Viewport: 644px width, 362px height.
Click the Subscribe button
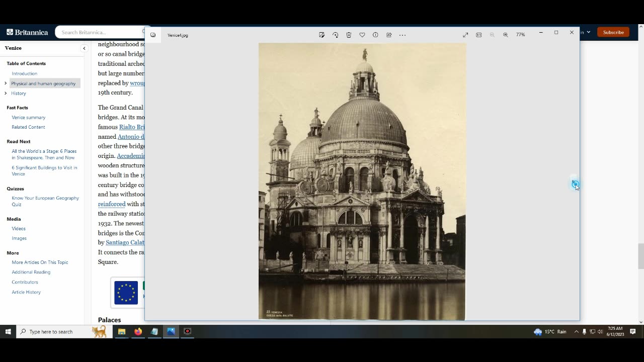[x=613, y=32]
